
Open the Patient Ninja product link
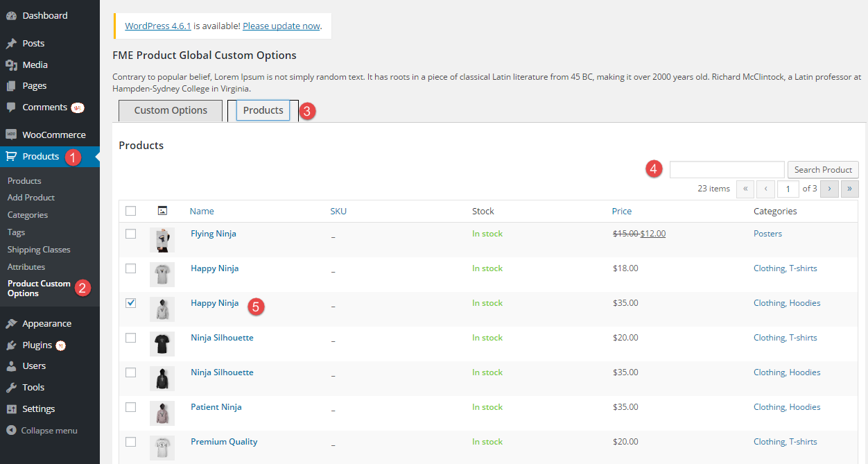coord(216,407)
